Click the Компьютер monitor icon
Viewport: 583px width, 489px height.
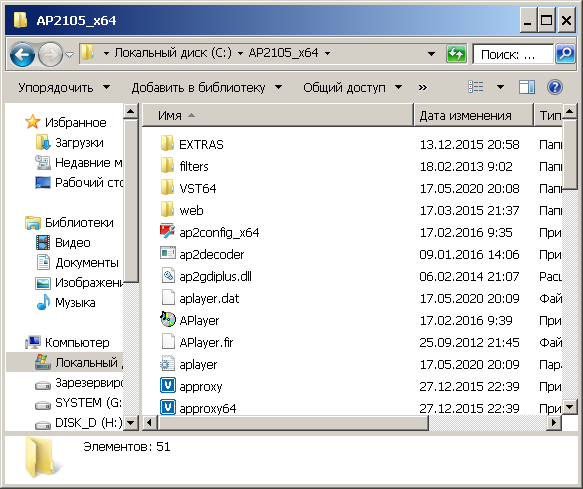tap(33, 342)
